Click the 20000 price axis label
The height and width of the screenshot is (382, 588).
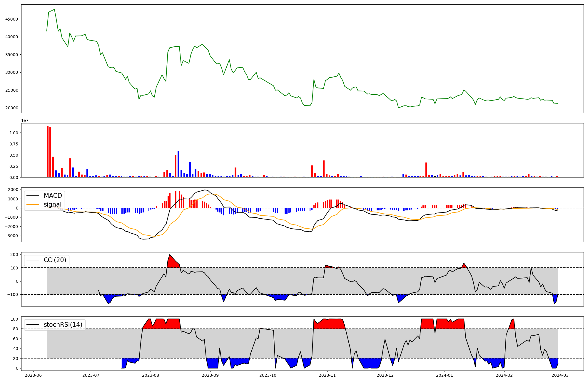pyautogui.click(x=12, y=108)
